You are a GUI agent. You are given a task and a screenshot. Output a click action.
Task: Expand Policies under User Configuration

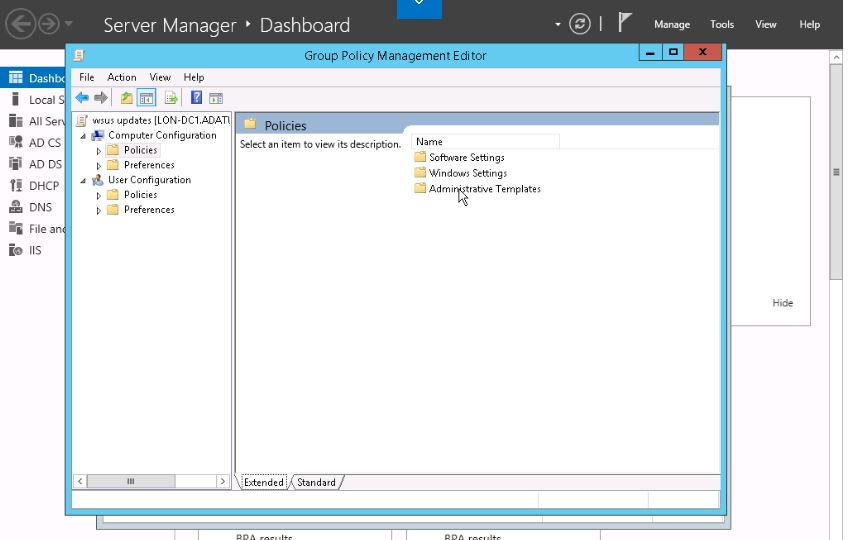(98, 195)
